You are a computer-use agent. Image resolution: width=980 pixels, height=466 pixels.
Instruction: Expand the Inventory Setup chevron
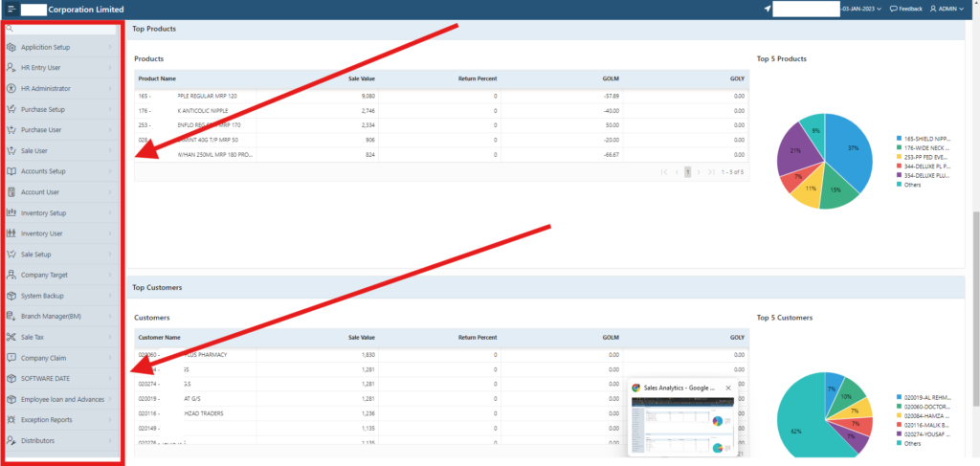[x=110, y=212]
